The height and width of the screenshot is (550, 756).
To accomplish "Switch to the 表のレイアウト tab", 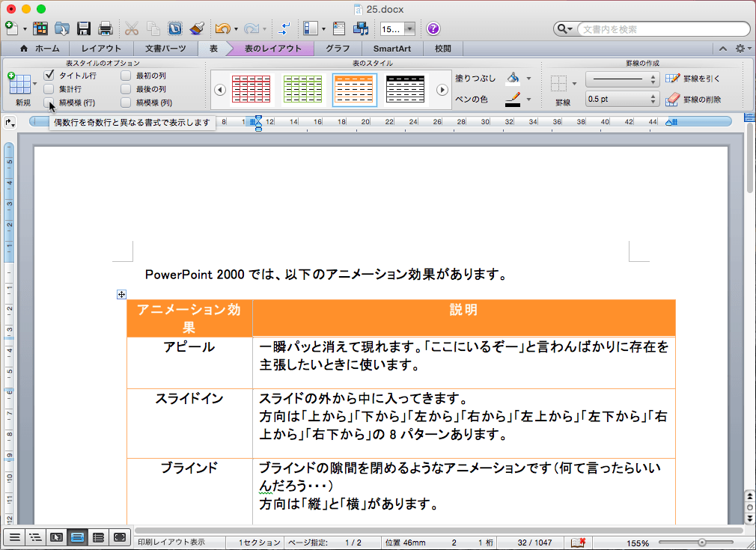I will point(272,49).
